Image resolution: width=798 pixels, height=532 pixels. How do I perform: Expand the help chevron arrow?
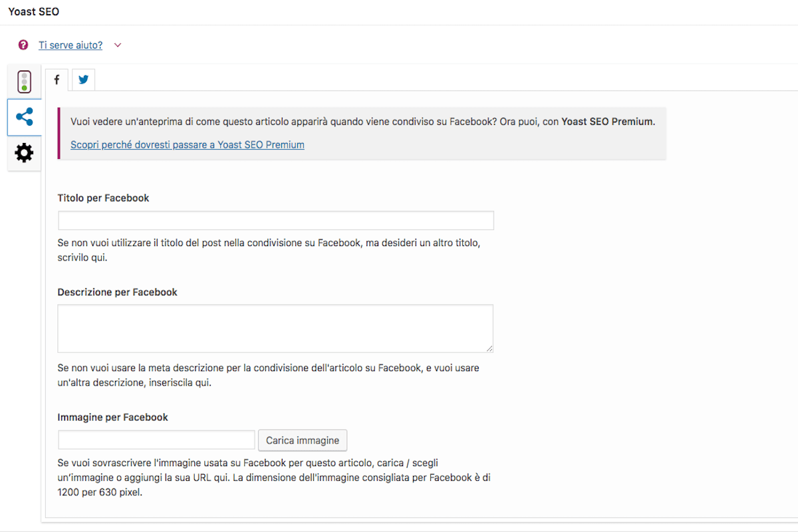118,45
